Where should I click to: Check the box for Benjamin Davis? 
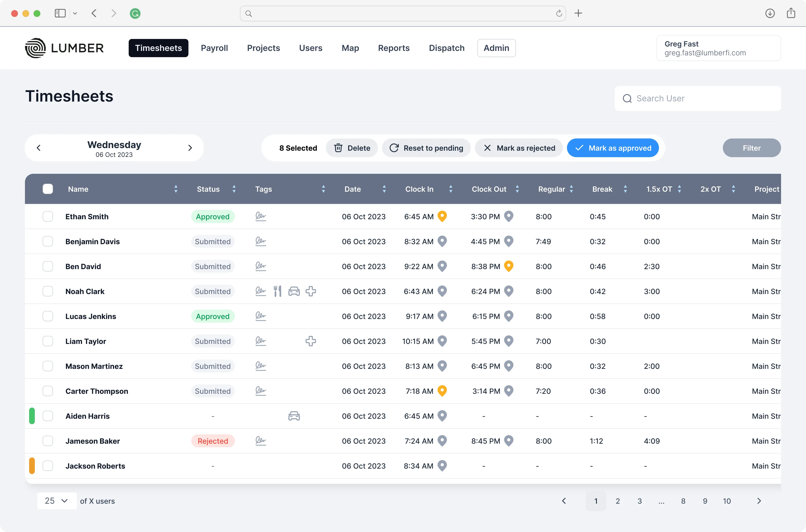[x=48, y=241]
